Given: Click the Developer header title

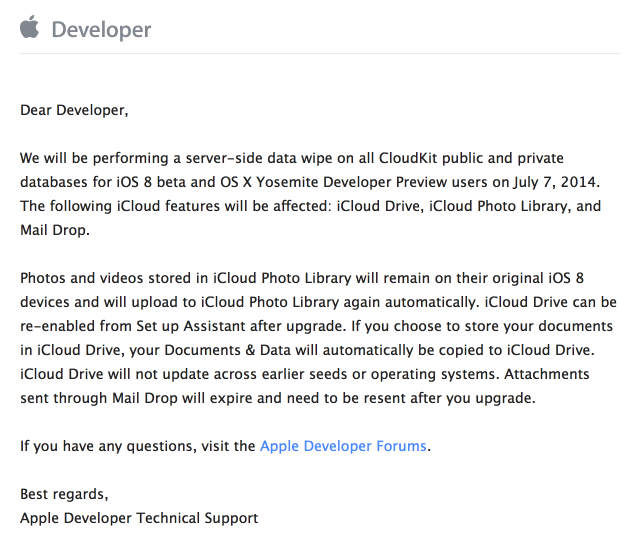Looking at the screenshot, I should (x=101, y=30).
